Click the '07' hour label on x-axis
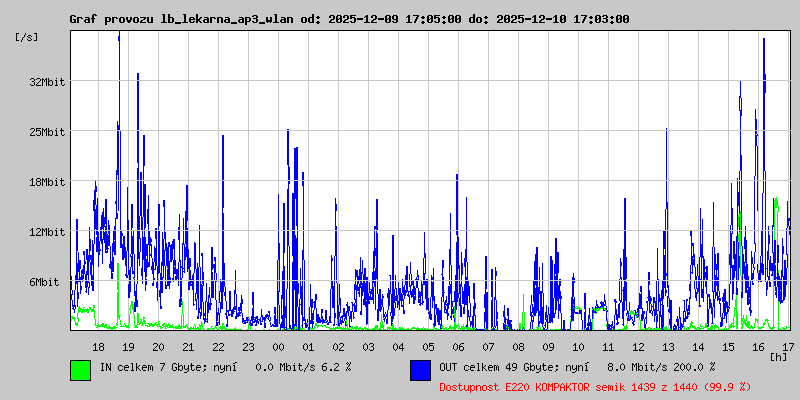This screenshot has height=400, width=800. click(488, 347)
